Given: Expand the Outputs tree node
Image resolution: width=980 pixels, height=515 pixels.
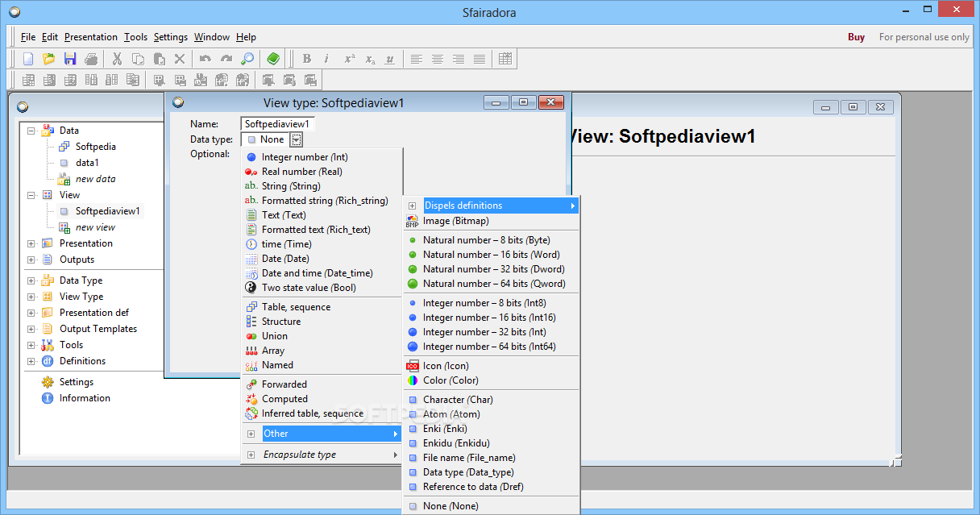Looking at the screenshot, I should 31,260.
